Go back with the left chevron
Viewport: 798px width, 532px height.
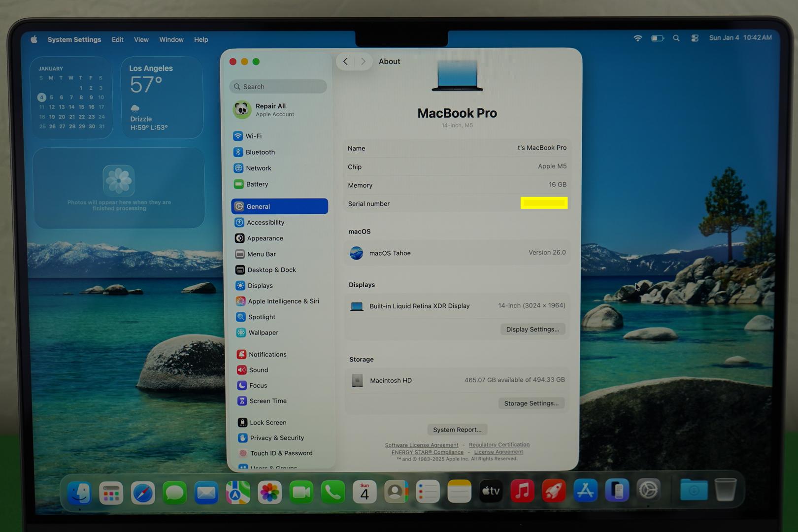coord(345,62)
